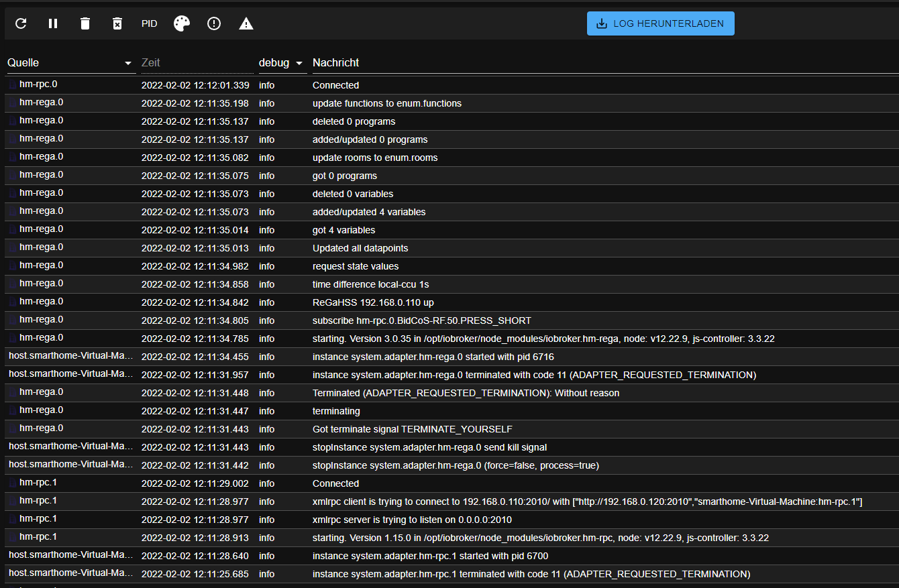899x588 pixels.
Task: Click 'xmlrpc client is trying to connect' message
Action: coord(587,502)
